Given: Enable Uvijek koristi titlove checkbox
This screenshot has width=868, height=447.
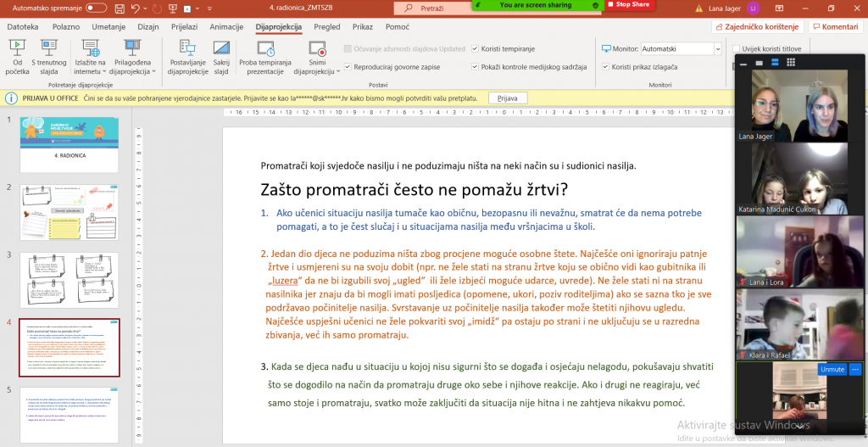Looking at the screenshot, I should coord(736,48).
